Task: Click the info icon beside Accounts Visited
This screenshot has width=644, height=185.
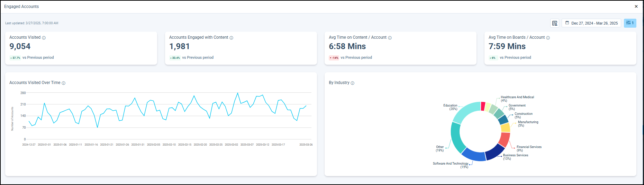Action: click(x=44, y=38)
